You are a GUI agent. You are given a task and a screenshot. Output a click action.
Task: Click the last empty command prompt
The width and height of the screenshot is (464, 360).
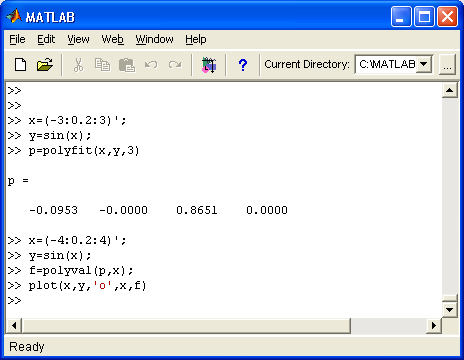(15, 300)
